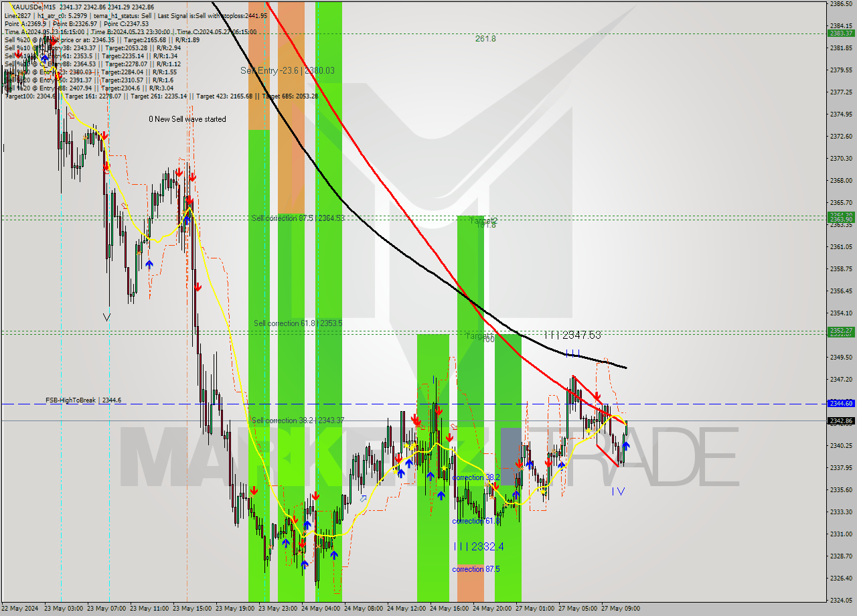Select the 'Sell Entry -23.6 | 2380.03' label
This screenshot has height=616, width=857.
(x=288, y=70)
